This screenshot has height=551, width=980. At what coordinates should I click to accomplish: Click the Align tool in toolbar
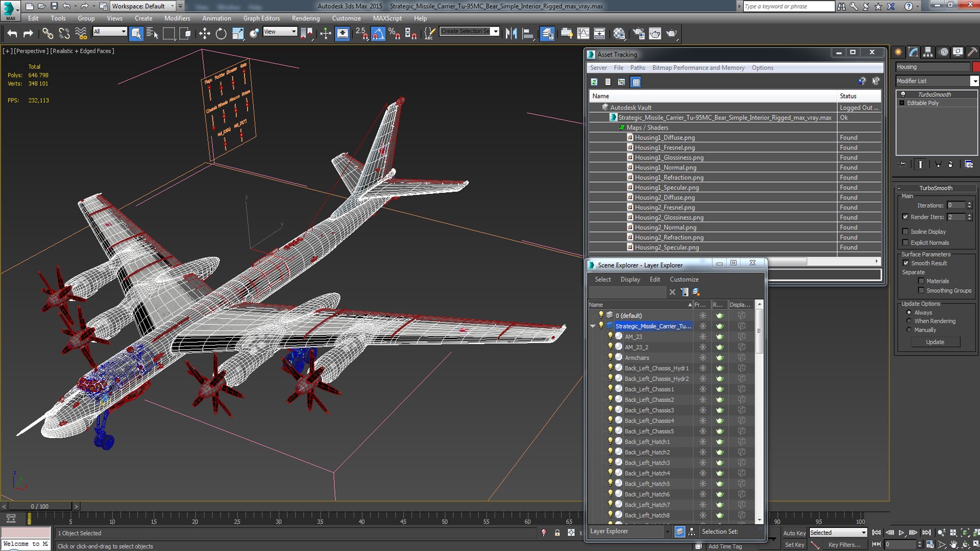pyautogui.click(x=528, y=34)
